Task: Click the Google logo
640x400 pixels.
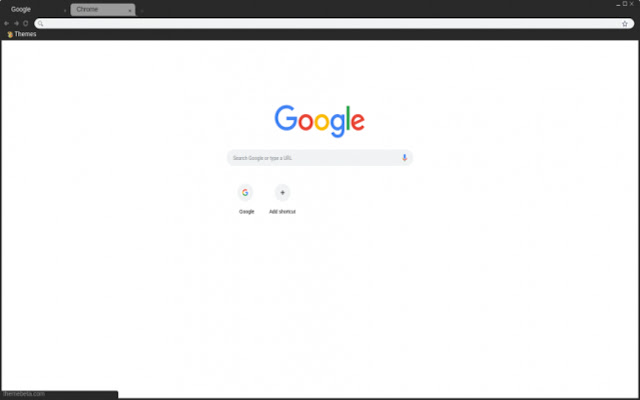Action: coord(320,121)
